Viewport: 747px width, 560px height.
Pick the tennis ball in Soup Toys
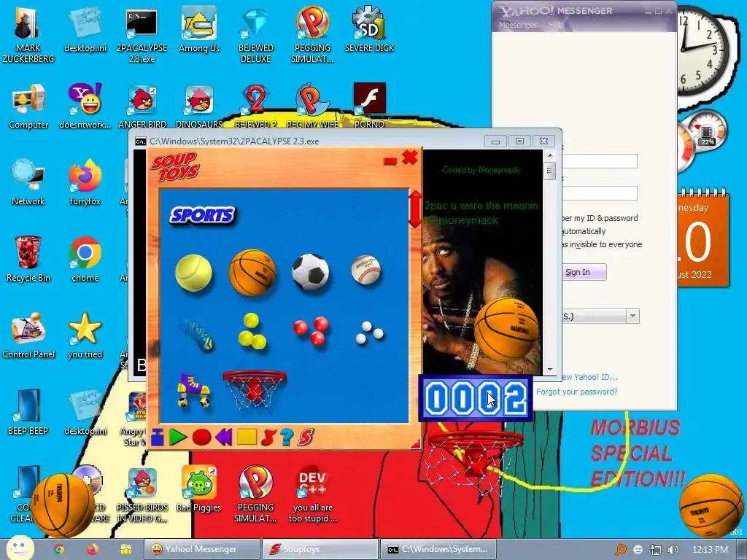(x=193, y=273)
